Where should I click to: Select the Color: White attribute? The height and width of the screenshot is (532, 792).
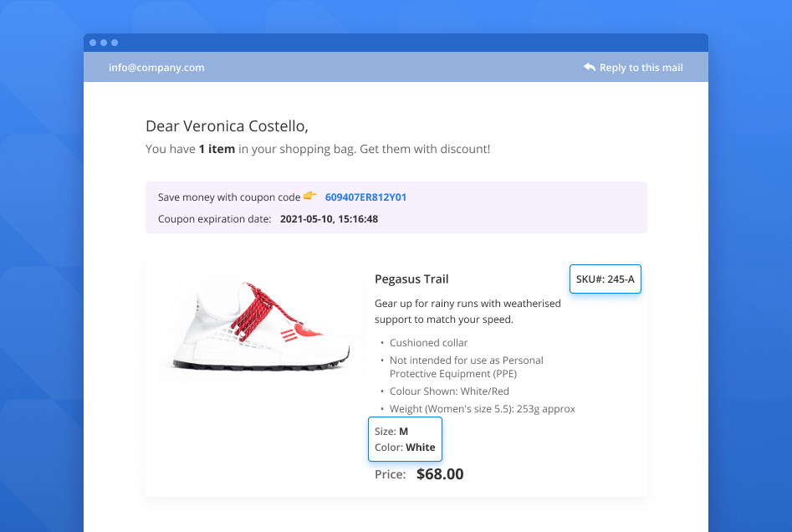405,448
